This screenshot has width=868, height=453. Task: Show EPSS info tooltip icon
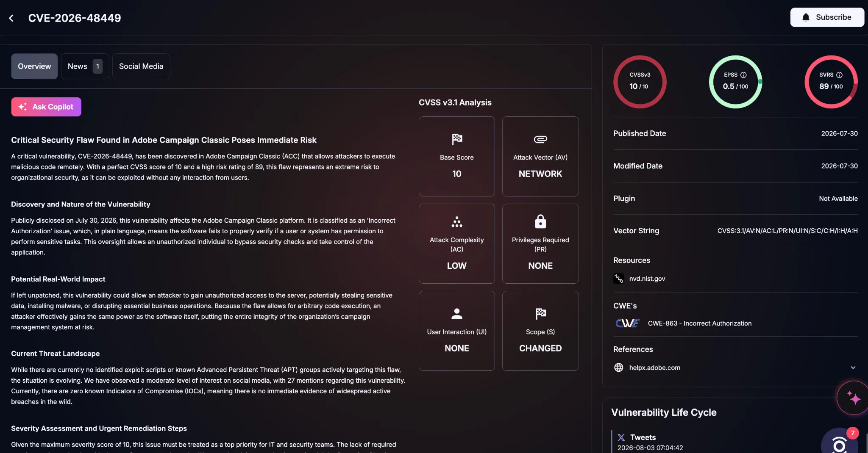(743, 75)
